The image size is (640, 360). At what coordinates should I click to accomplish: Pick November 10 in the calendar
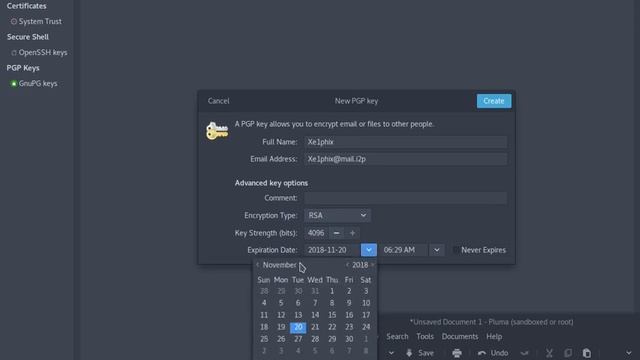point(366,303)
